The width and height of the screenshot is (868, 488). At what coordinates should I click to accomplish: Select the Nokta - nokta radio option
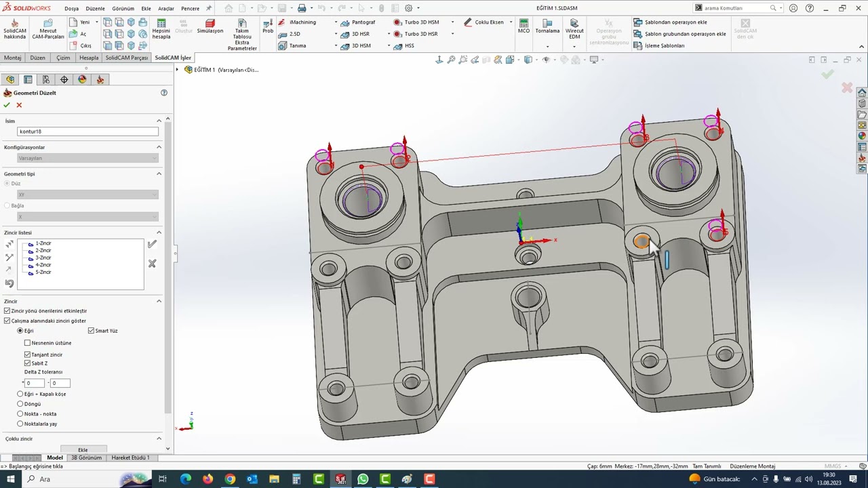20,413
